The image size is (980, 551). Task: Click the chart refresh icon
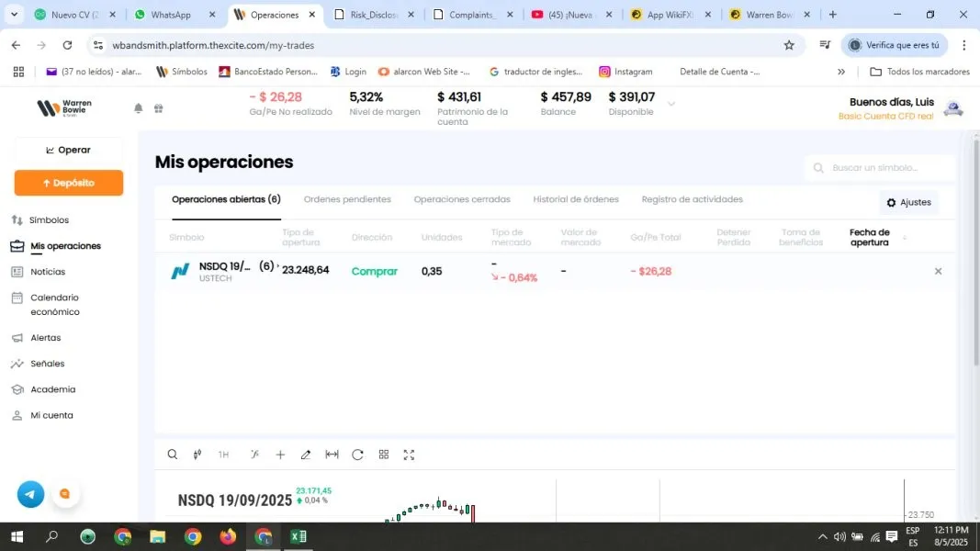tap(357, 455)
